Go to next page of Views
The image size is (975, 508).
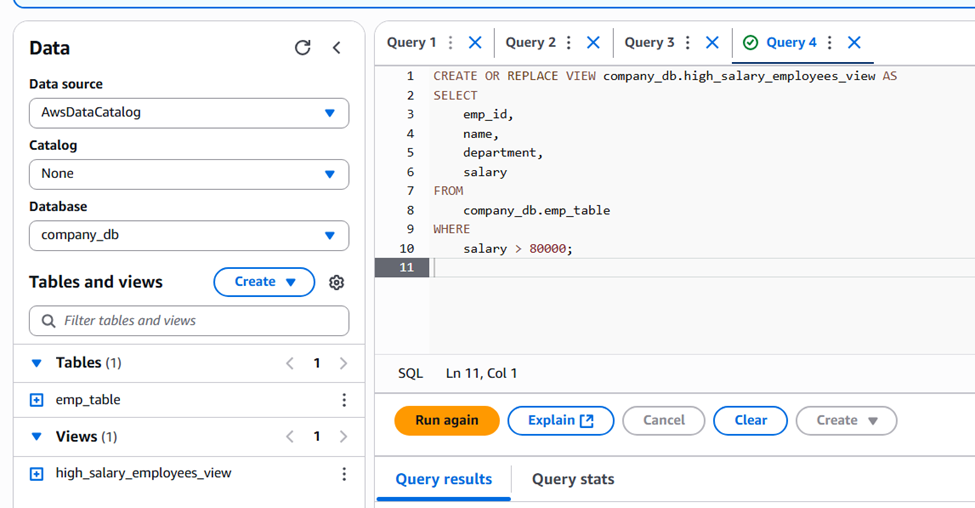click(343, 436)
